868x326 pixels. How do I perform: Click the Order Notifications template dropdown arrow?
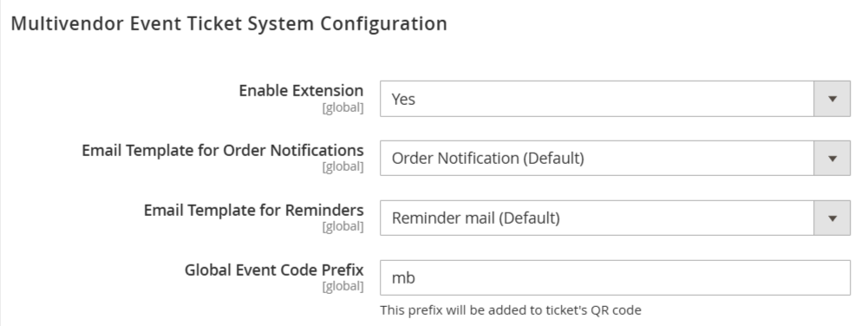point(832,159)
